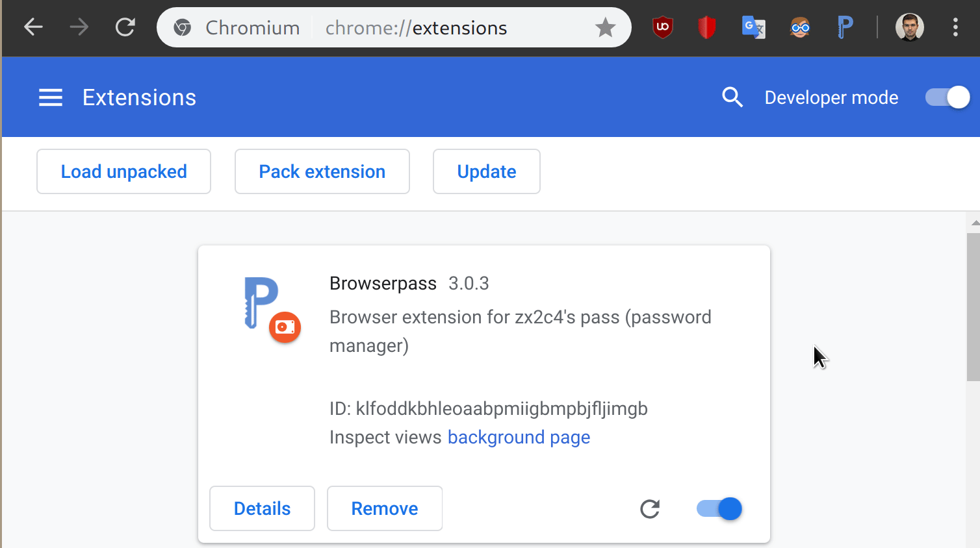The width and height of the screenshot is (980, 548).
Task: Remove the Browserpass extension
Action: [x=385, y=508]
